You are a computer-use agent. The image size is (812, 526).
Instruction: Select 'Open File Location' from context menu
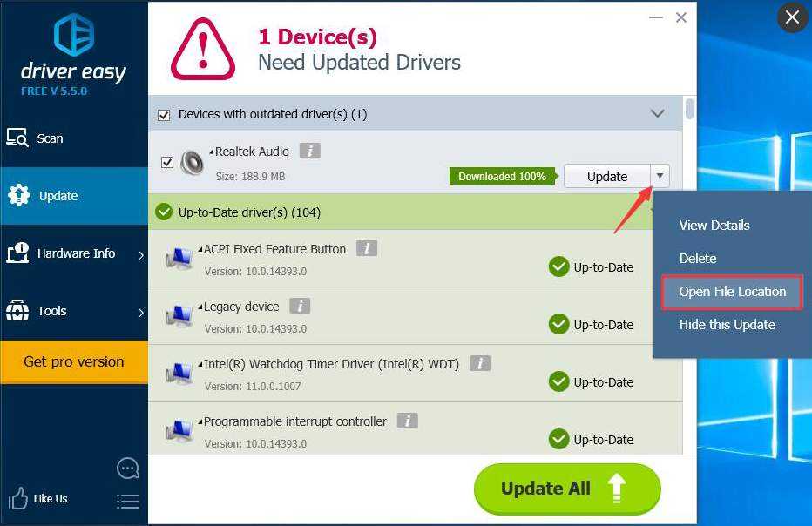[732, 292]
